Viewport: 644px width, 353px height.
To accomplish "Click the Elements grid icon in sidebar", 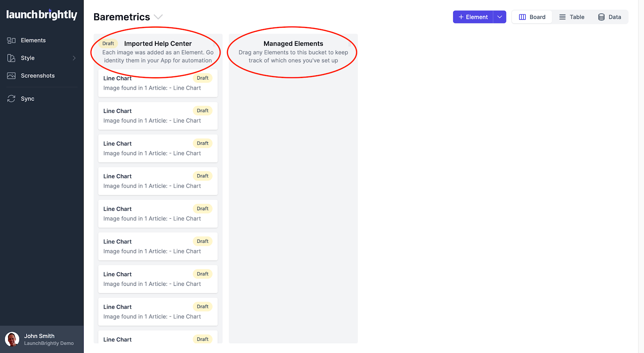I will tap(11, 41).
